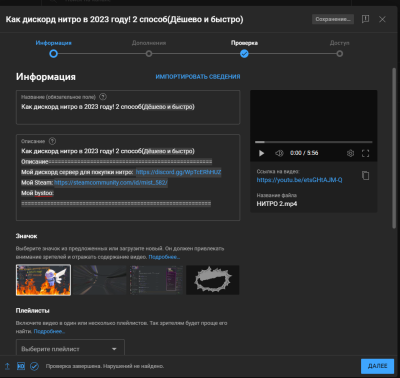Click ИМПОРТИРОВАТЬ СВЕДЕНИЯ
Screen dimensions: 400x378
(198, 77)
